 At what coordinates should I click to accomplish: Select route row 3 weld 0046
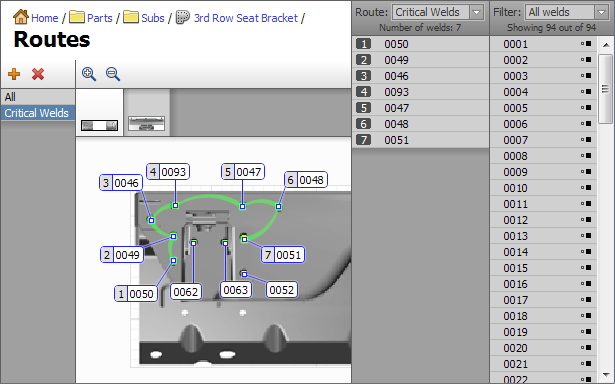pyautogui.click(x=420, y=76)
